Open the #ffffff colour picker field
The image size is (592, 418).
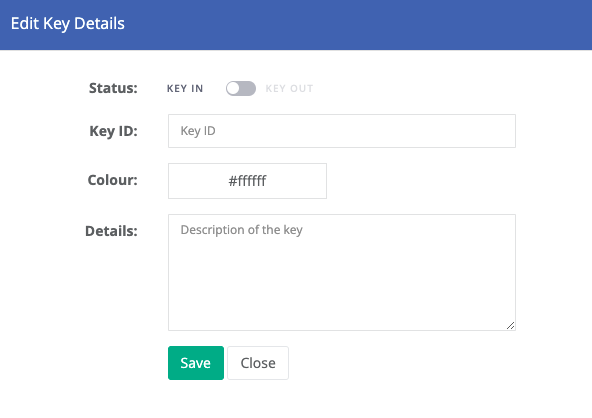pos(247,181)
